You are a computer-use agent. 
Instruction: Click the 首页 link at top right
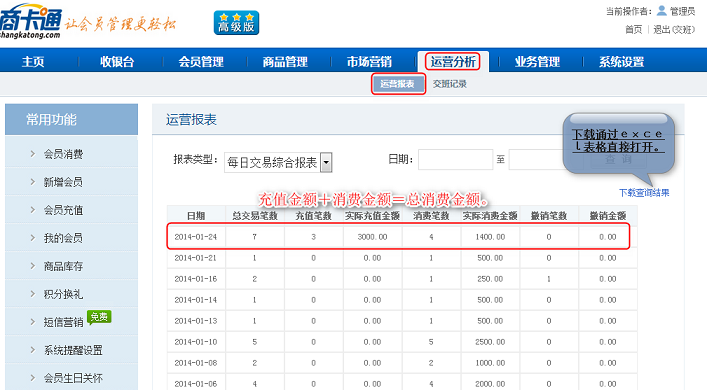[x=634, y=30]
